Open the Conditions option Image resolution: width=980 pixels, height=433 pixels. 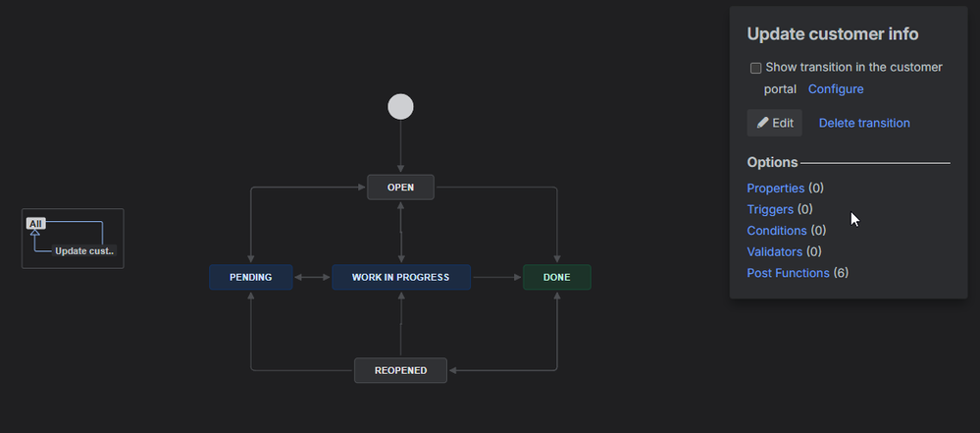coord(776,231)
